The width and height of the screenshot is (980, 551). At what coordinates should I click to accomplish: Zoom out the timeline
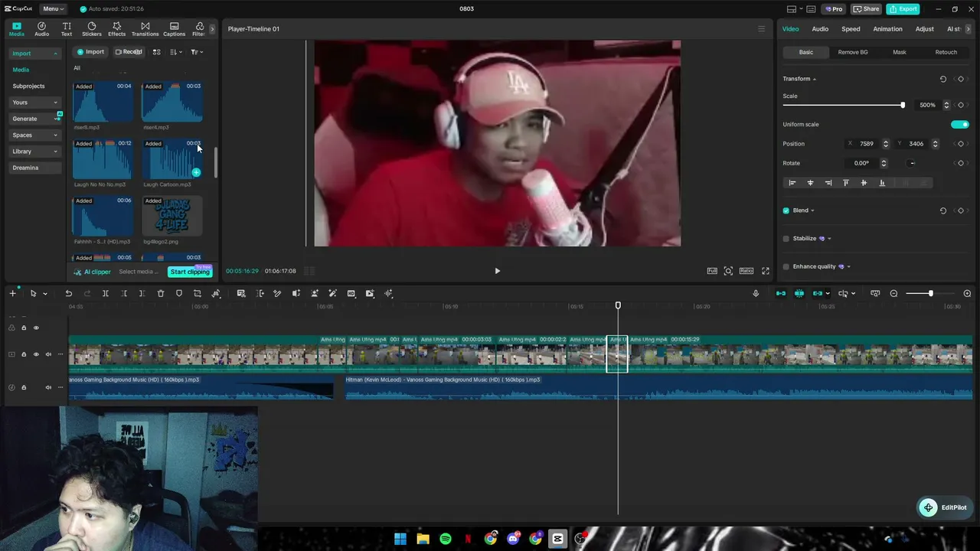pos(893,294)
